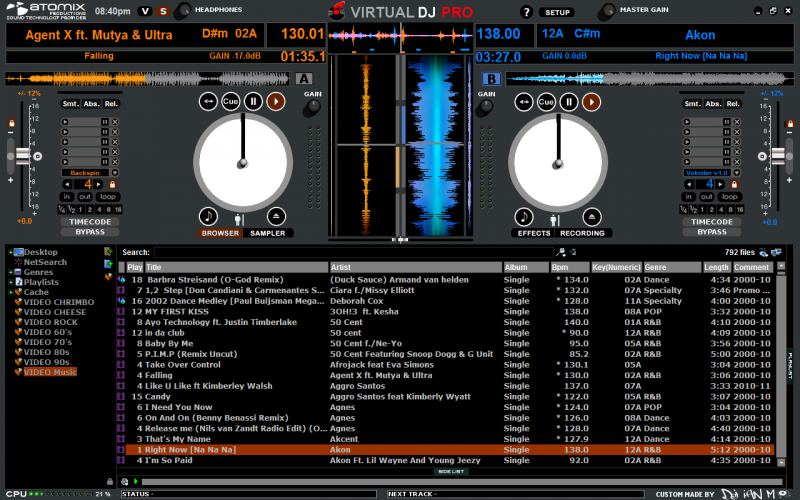Viewport: 800px width, 500px height.
Task: Expand the Desktop tree node
Action: tap(10, 252)
